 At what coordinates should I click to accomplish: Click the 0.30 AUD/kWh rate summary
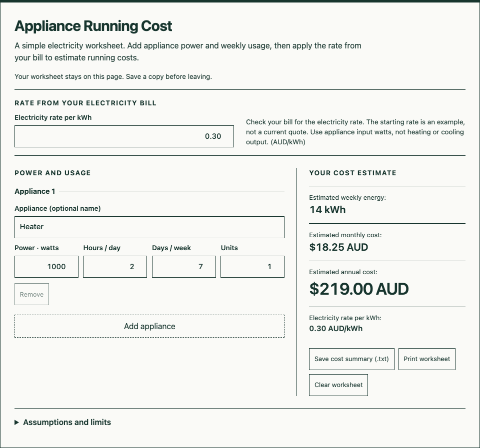[x=336, y=329]
